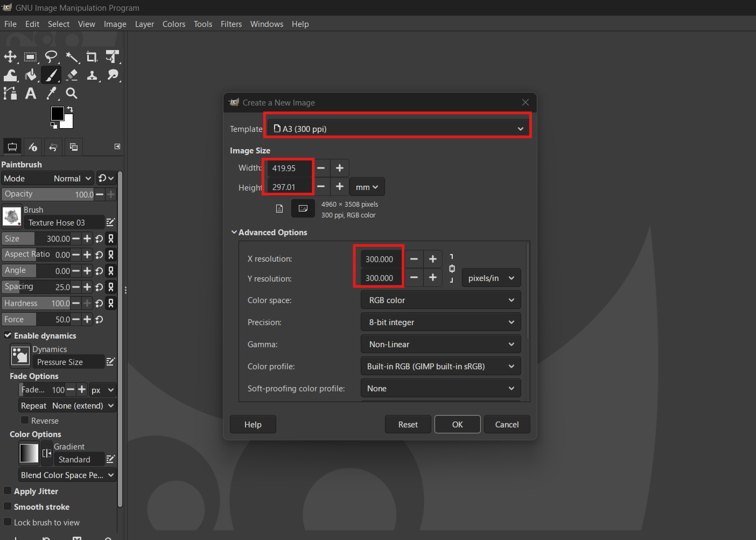756x540 pixels.
Task: Open the Colors menu
Action: tap(173, 24)
